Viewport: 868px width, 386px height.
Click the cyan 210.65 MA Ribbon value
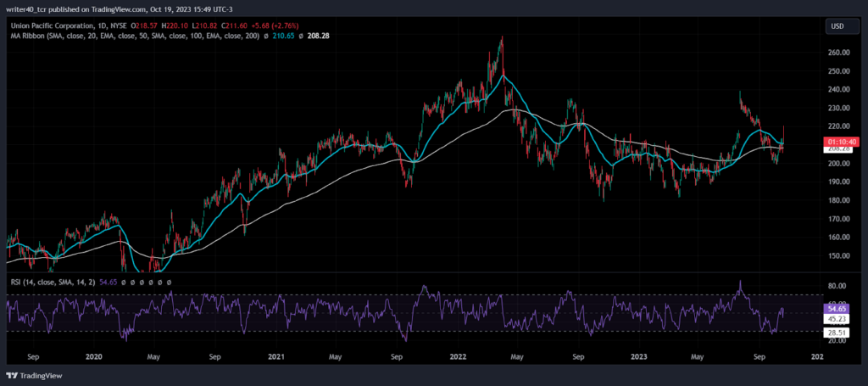pyautogui.click(x=282, y=36)
